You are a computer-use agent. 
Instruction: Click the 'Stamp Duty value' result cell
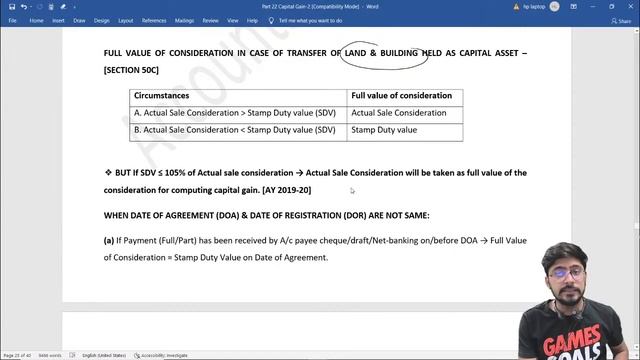[x=405, y=132]
